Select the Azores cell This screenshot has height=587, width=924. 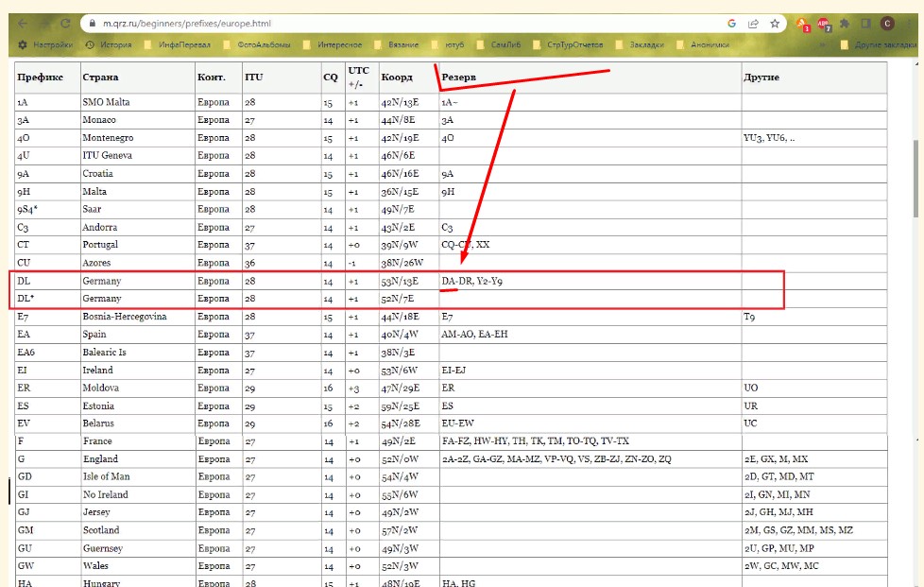pyautogui.click(x=138, y=263)
